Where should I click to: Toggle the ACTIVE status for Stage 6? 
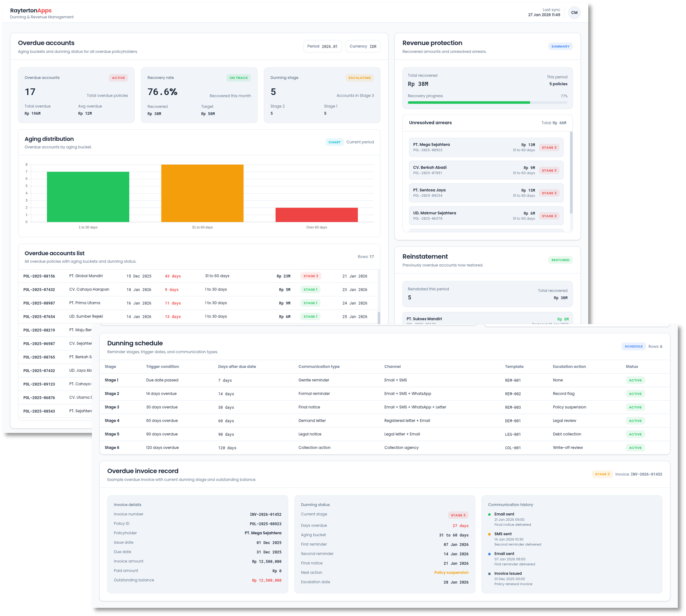click(x=635, y=448)
